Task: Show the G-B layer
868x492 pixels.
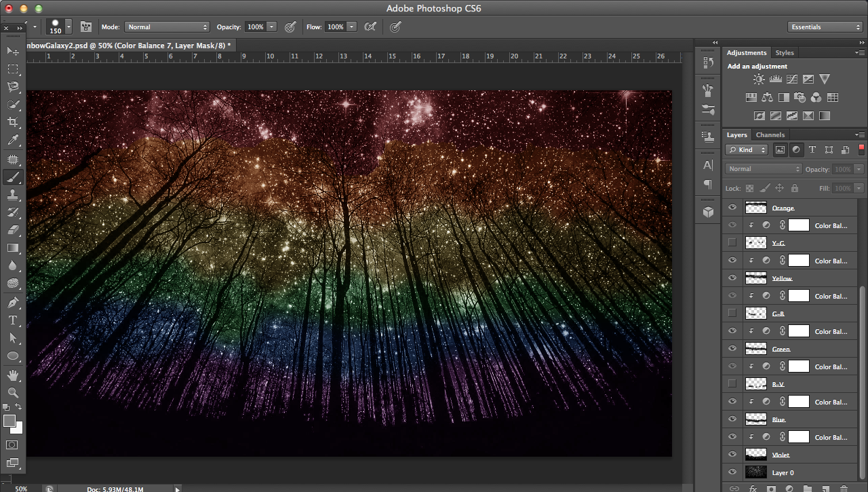Action: point(732,313)
